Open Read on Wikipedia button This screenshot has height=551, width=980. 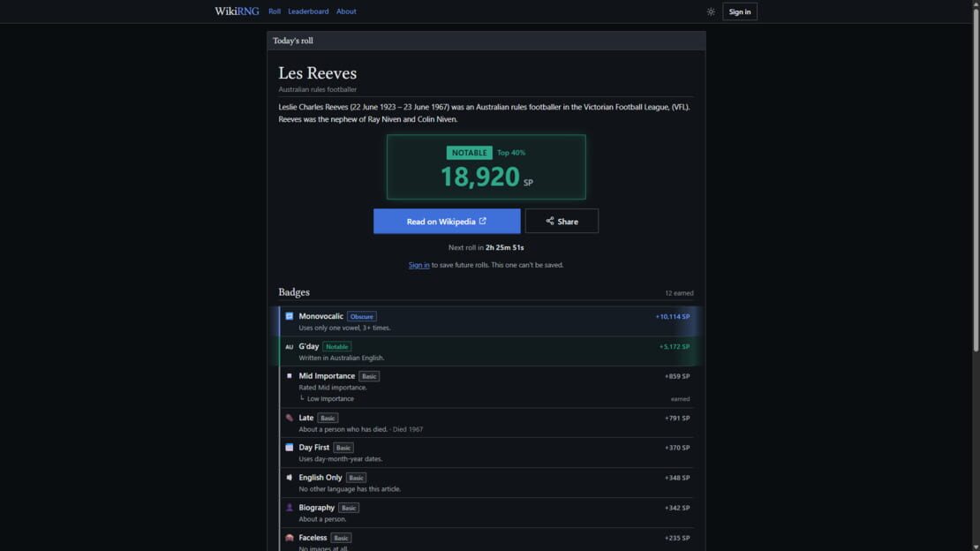(x=447, y=222)
